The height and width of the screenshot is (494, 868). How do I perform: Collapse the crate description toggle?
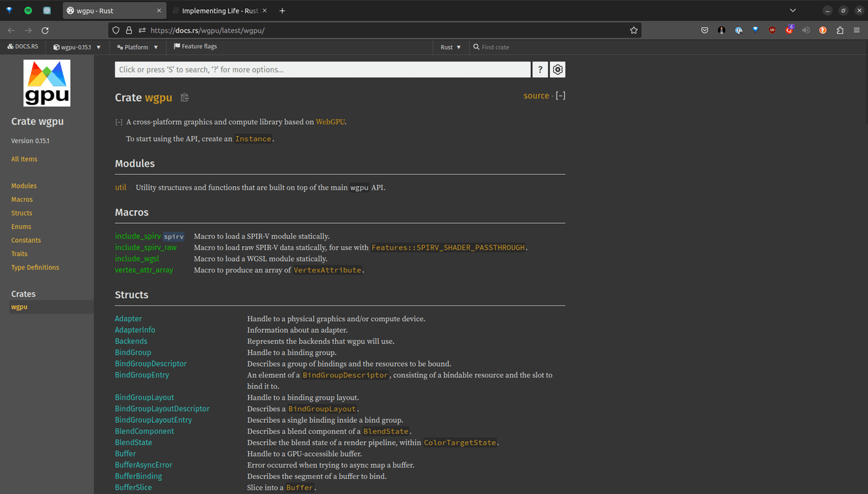[x=119, y=123]
